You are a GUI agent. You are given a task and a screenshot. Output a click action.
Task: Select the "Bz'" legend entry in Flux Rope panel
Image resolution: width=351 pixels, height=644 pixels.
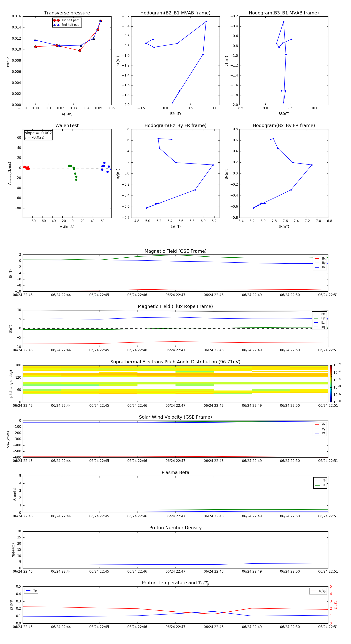pyautogui.click(x=320, y=323)
